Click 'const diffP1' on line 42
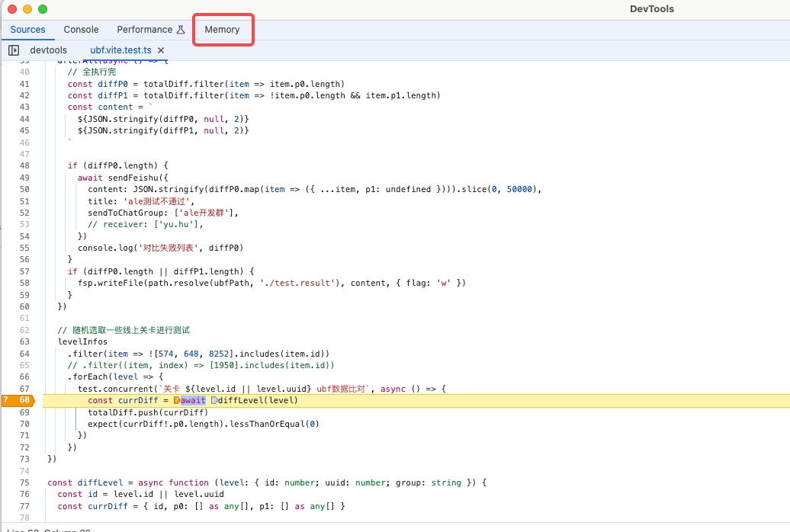 (x=98, y=95)
